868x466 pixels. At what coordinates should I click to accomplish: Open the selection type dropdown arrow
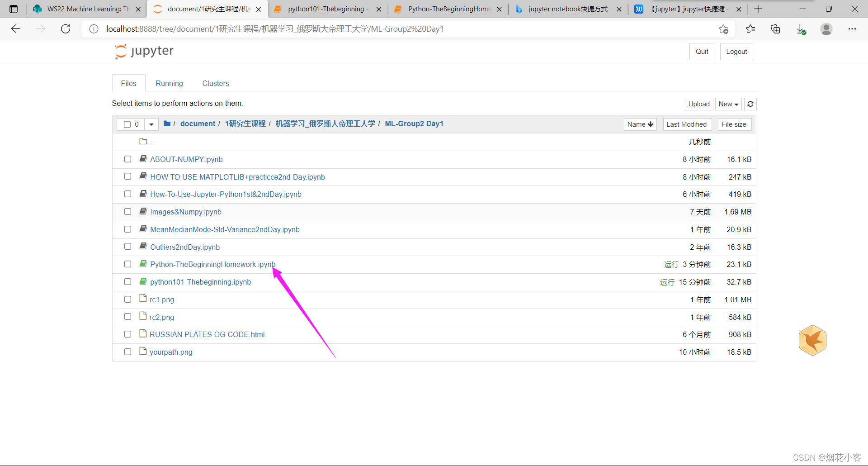pos(151,124)
